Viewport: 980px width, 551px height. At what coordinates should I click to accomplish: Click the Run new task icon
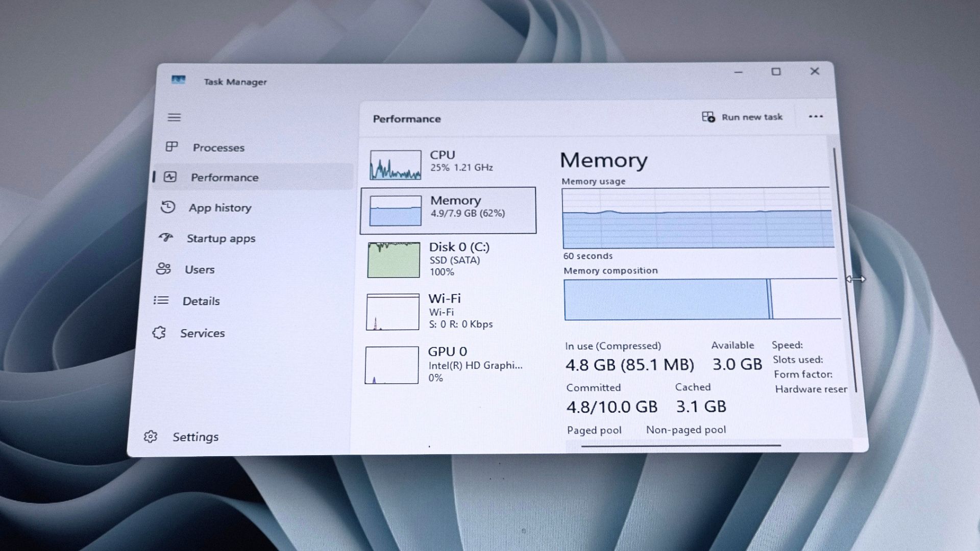pos(708,117)
